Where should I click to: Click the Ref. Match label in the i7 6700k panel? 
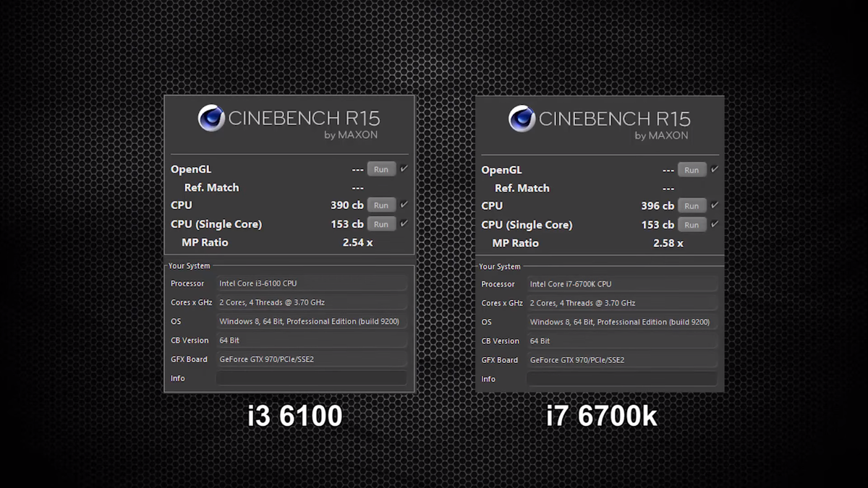[522, 188]
